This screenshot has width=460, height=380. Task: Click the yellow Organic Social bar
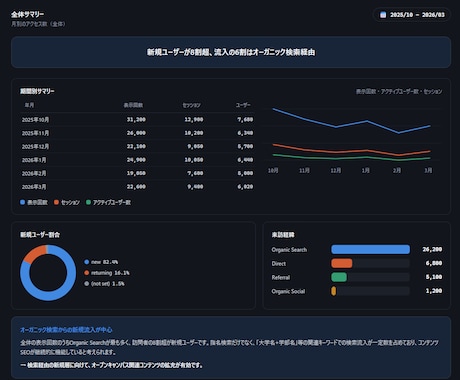334,291
